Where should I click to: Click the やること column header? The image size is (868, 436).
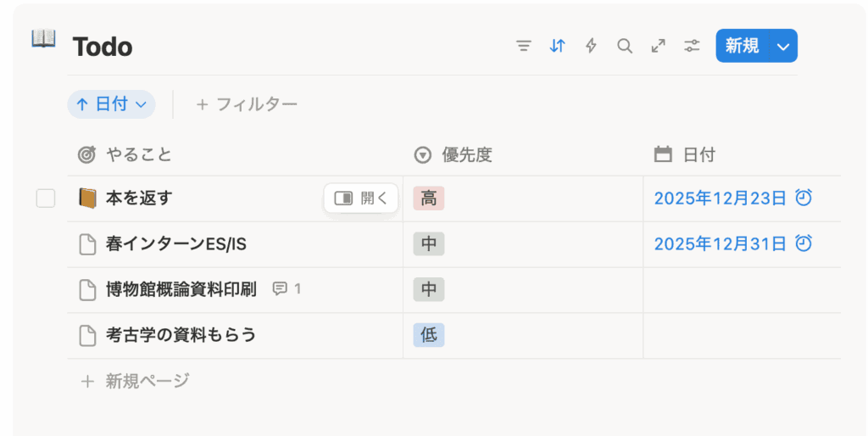[138, 154]
